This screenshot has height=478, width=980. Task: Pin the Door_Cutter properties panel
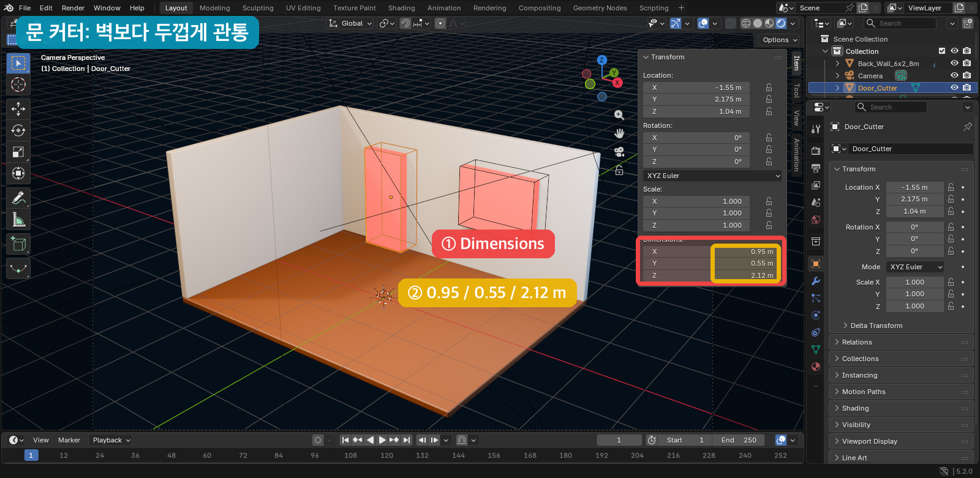(968, 127)
